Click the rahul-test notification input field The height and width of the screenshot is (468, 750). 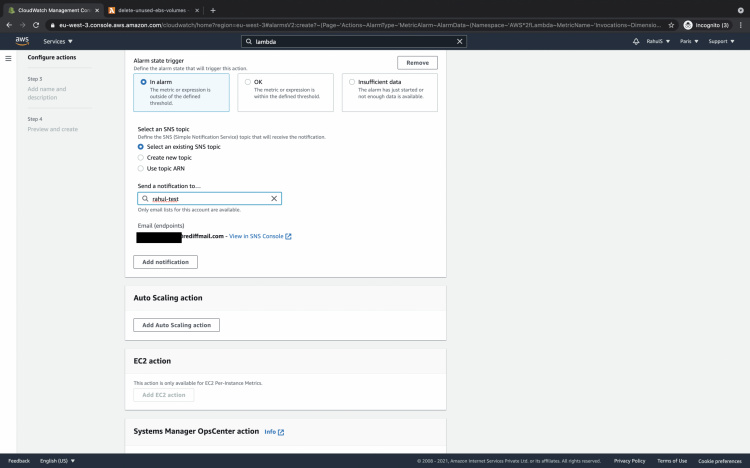coord(205,199)
